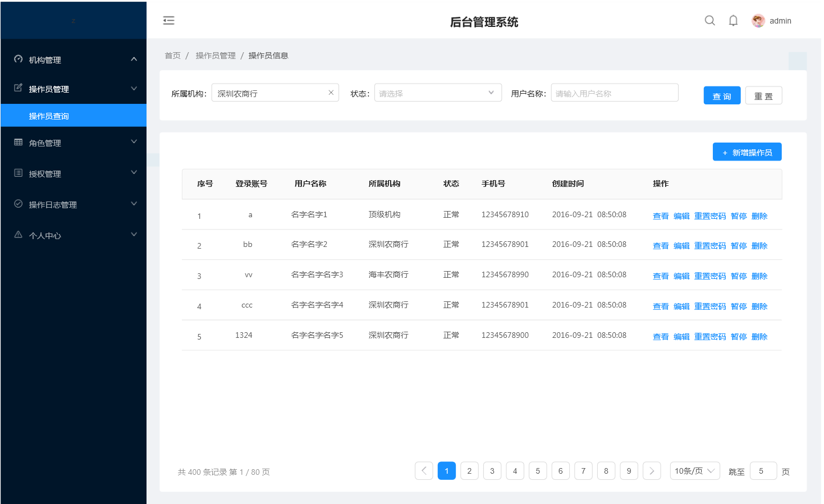Viewport: 824px width, 504px height.
Task: Go to page 3
Action: (492, 471)
